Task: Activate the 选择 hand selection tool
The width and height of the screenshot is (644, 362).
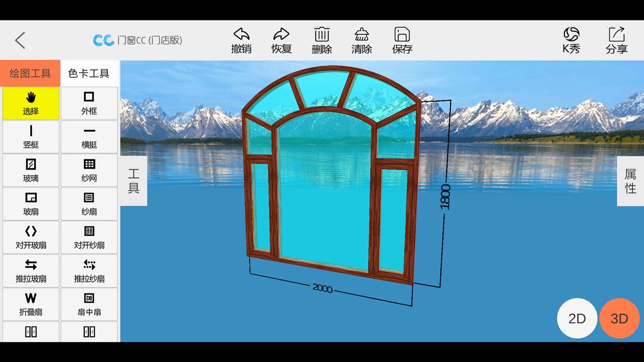Action: (x=31, y=103)
